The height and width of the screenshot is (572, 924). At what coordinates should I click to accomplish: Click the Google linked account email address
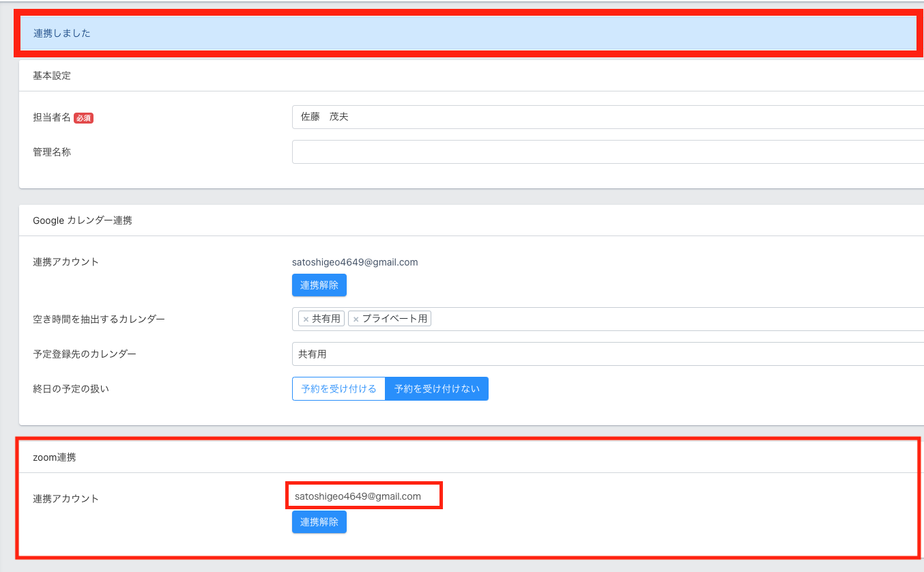click(x=355, y=262)
